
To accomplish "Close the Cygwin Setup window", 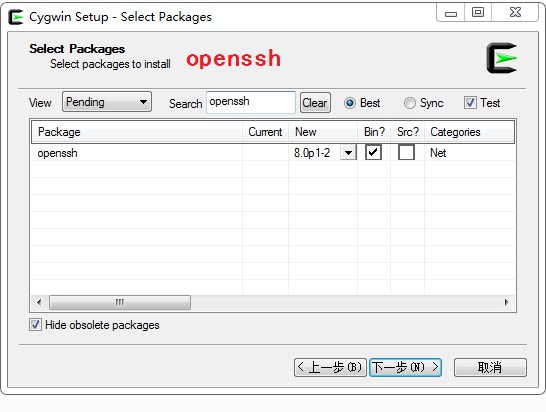I will coord(515,13).
